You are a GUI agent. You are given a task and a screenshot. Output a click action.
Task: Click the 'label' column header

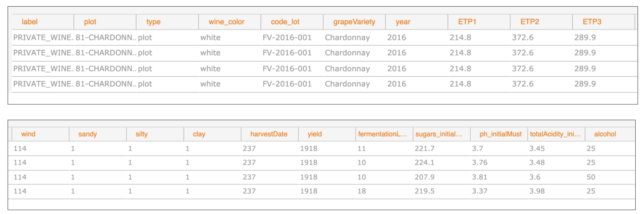[x=30, y=22]
